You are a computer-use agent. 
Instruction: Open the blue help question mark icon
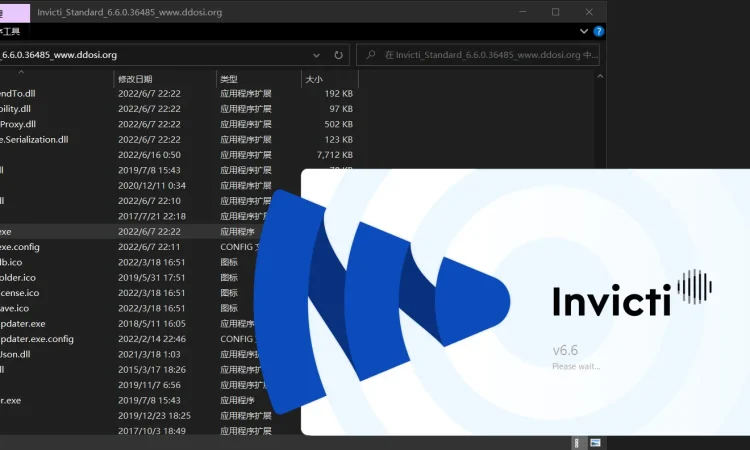598,32
